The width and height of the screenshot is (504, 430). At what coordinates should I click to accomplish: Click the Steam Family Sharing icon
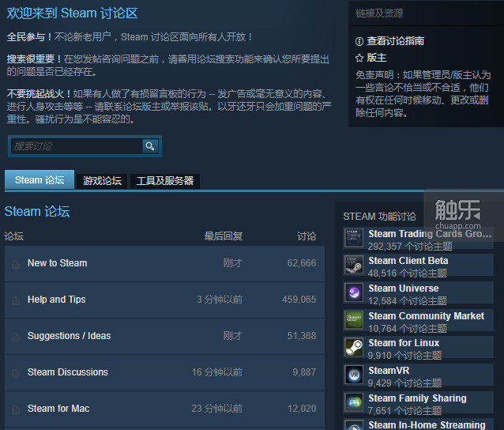click(354, 402)
